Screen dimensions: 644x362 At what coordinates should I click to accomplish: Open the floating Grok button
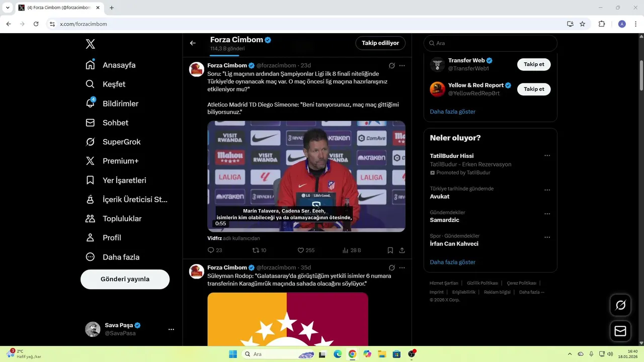tap(620, 305)
